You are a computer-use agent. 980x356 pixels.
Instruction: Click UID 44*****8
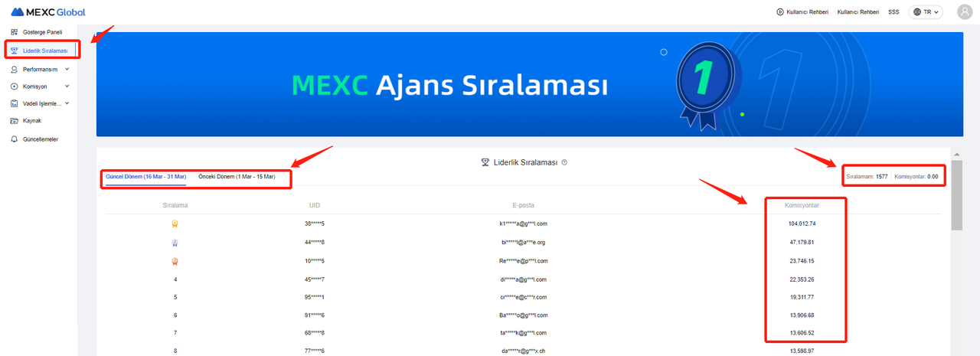(315, 242)
